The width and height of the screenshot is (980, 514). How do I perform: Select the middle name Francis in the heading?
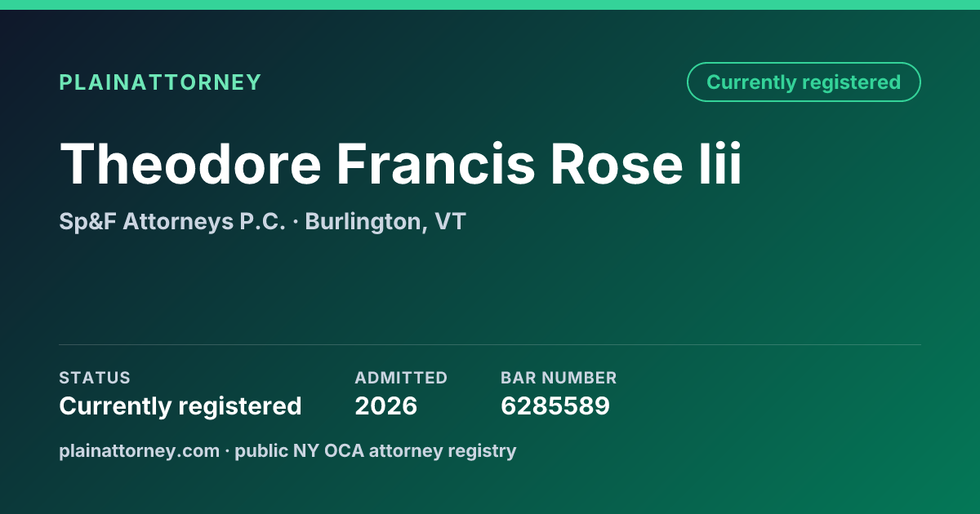[436, 164]
